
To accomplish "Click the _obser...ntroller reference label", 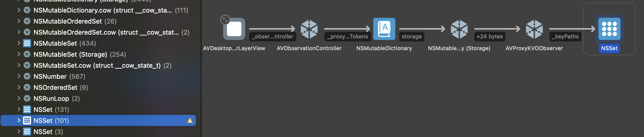I will [273, 37].
